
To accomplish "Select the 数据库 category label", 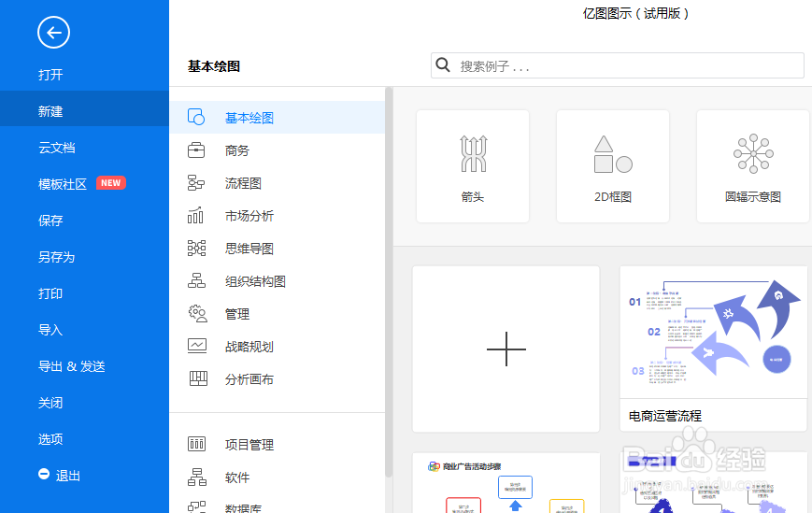I will pyautogui.click(x=243, y=507).
